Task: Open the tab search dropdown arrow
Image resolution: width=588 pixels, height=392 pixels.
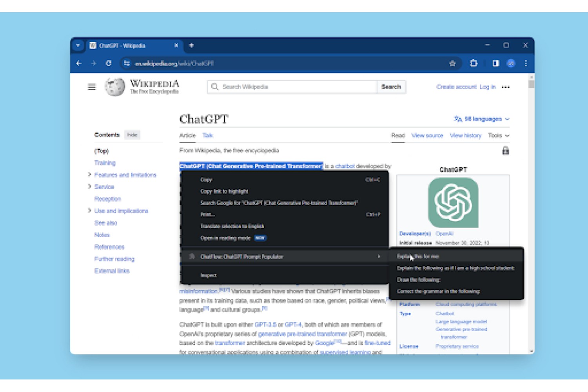Action: click(x=78, y=45)
